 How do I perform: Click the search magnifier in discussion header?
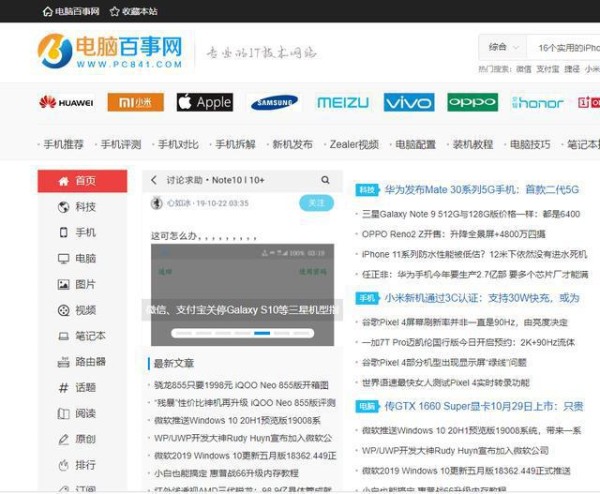point(325,180)
